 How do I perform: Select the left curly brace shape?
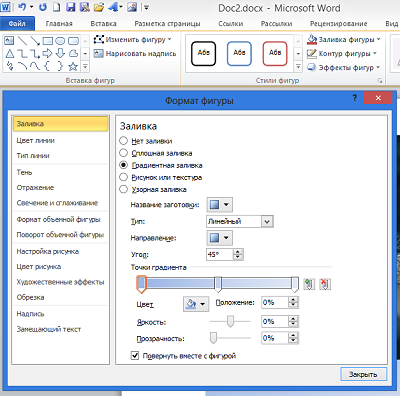47,66
